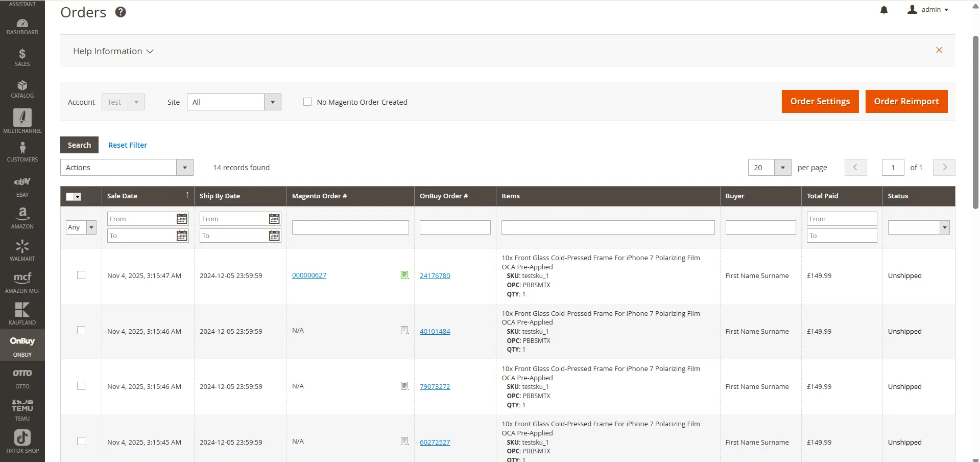980x462 pixels.
Task: Open the Ship By Date To calendar picker
Action: [274, 236]
